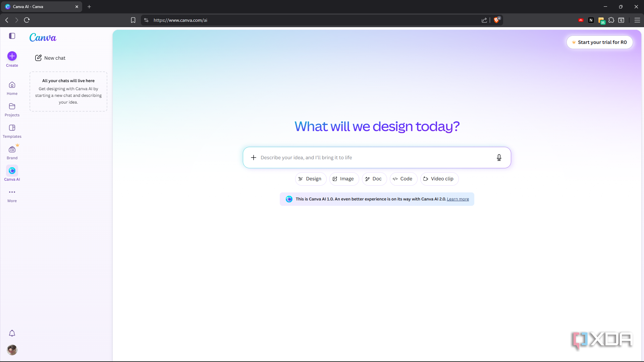Open Brand kit in sidebar
Image resolution: width=644 pixels, height=362 pixels.
coord(12,153)
